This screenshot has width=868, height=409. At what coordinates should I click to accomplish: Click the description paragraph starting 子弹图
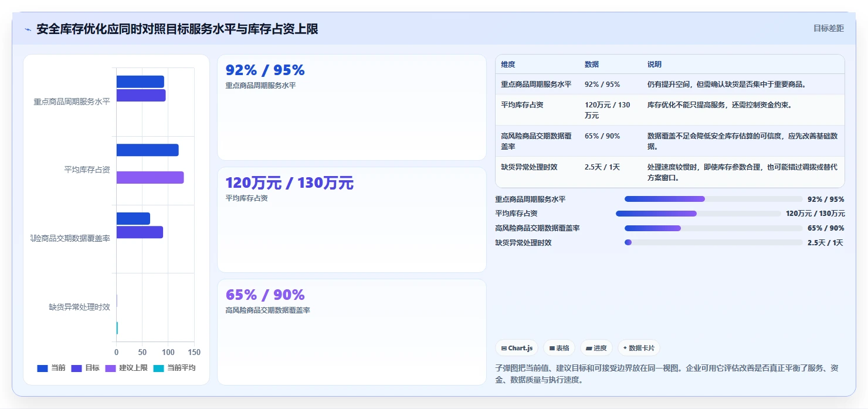[x=667, y=374]
